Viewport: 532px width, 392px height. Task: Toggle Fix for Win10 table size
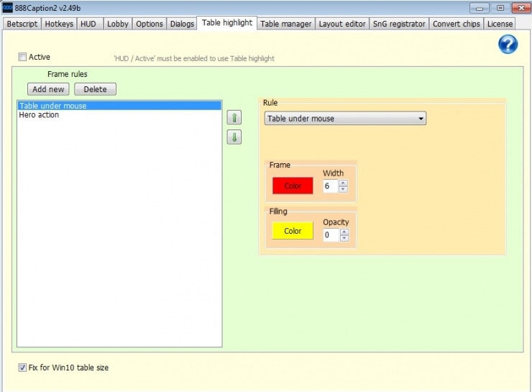tap(22, 368)
